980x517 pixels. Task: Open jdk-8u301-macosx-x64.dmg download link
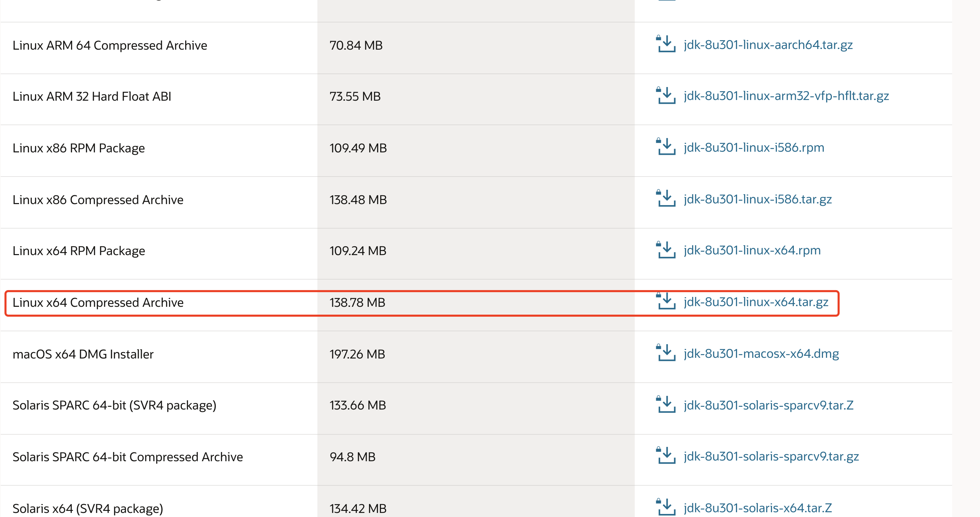pos(761,354)
